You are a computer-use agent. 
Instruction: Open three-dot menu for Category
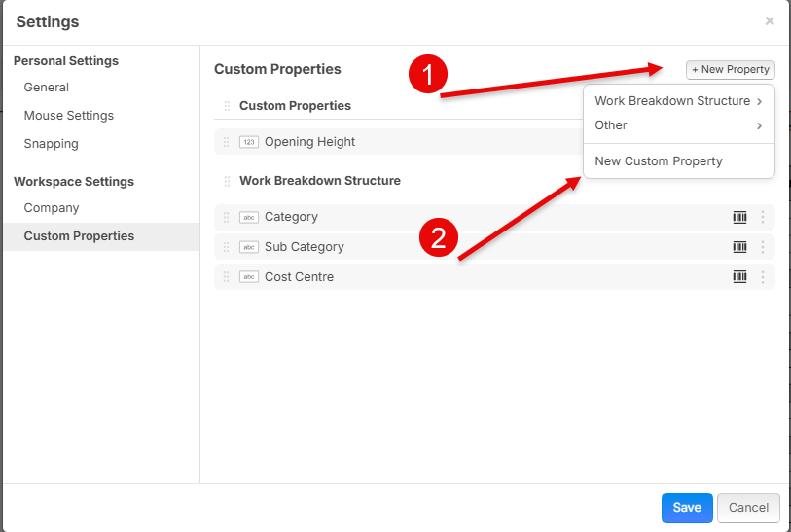[762, 217]
